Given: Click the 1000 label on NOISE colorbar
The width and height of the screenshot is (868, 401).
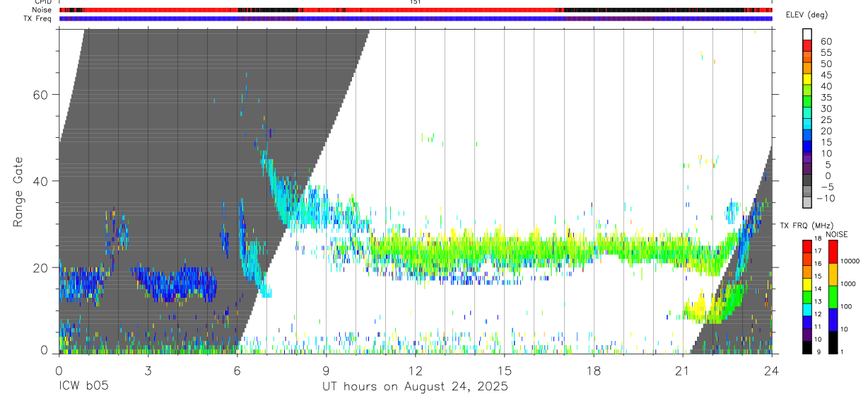Looking at the screenshot, I should 848,284.
